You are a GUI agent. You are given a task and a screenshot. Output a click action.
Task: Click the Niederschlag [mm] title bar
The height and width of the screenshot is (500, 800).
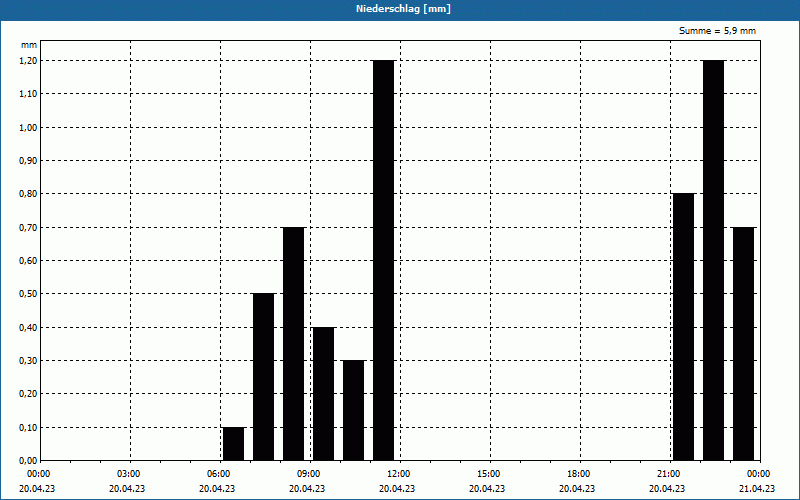(x=400, y=9)
